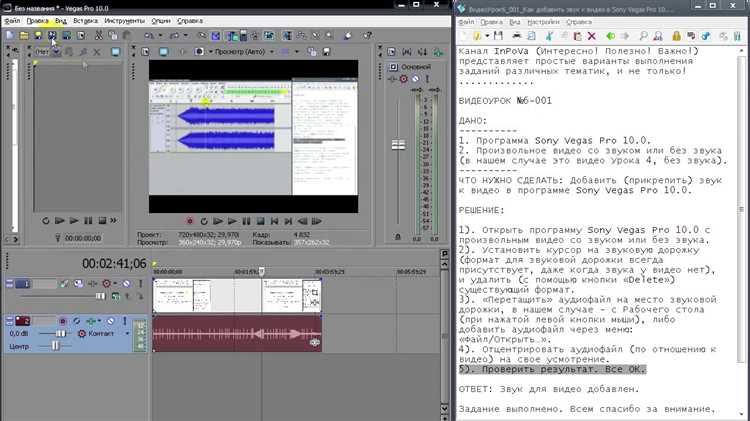Screen dimensions: 750x421
Task: Open the Файл menu in Vegas Pro
Action: [x=12, y=21]
